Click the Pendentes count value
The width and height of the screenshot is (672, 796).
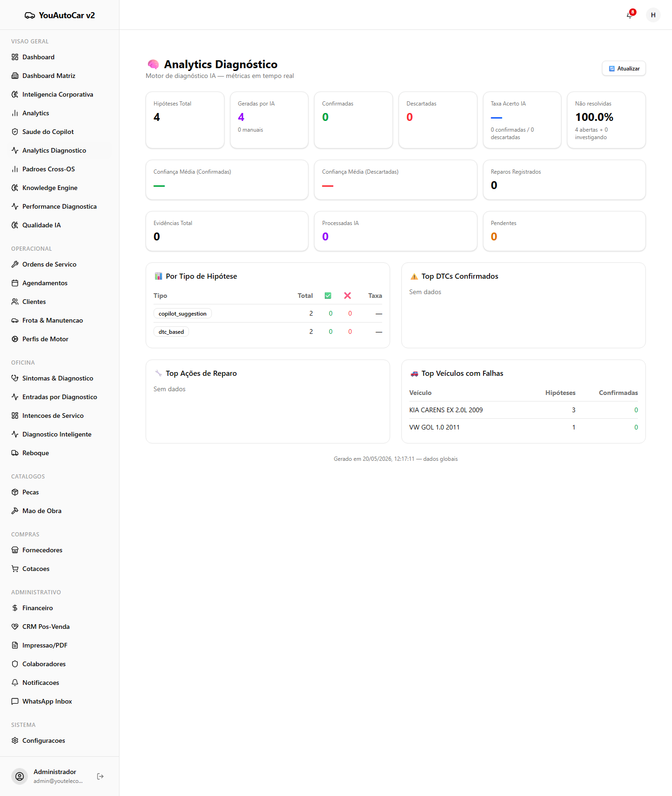coord(494,237)
